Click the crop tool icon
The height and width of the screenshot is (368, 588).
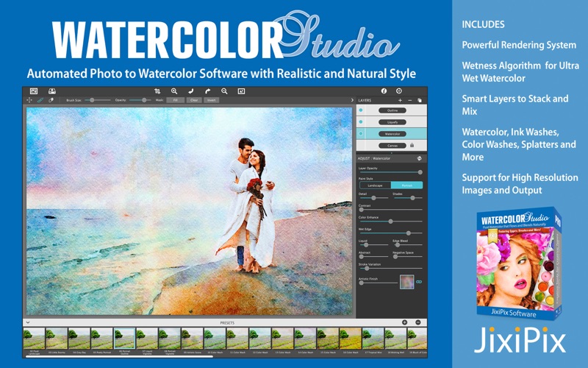(157, 91)
